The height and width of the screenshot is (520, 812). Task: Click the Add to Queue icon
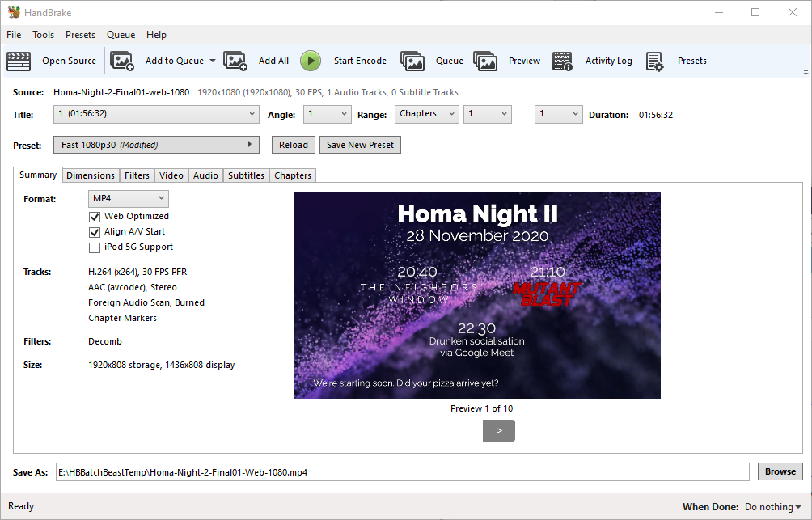click(x=122, y=61)
